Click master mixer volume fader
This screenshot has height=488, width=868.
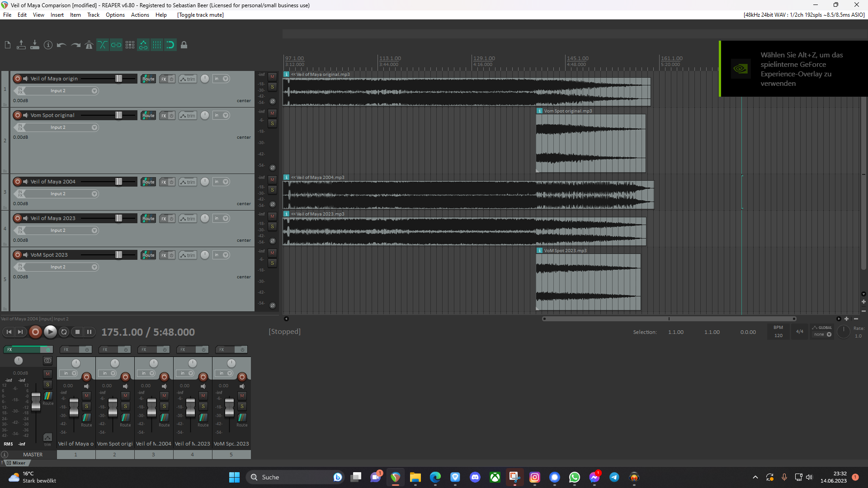[36, 402]
